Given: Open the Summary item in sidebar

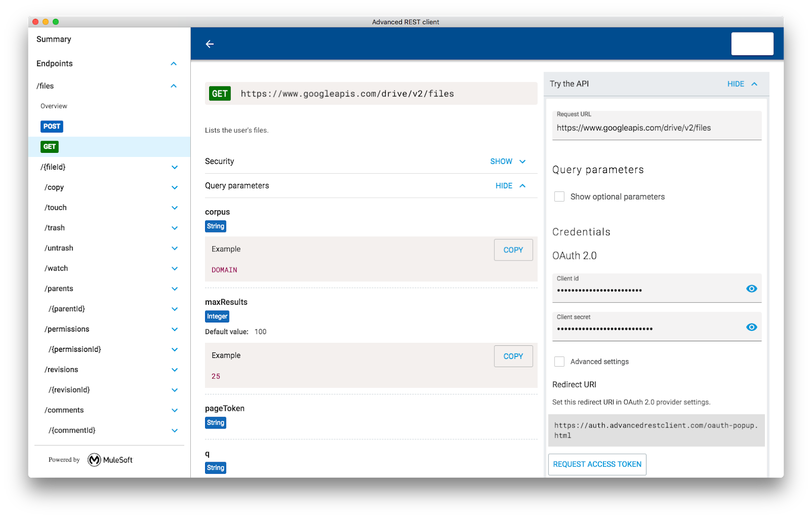Looking at the screenshot, I should [x=54, y=39].
